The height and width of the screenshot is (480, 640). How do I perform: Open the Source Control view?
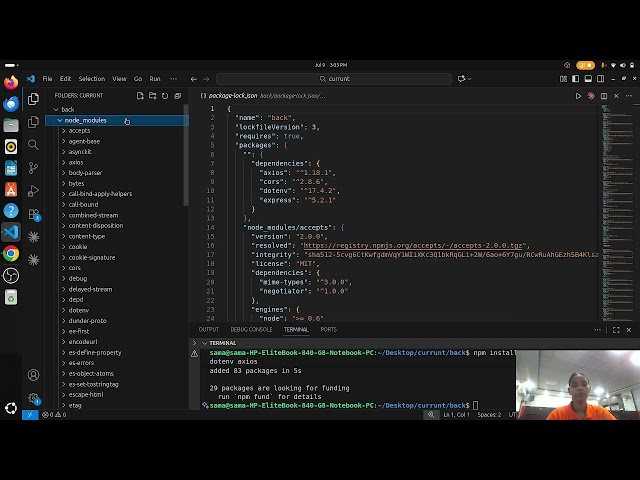tap(33, 168)
